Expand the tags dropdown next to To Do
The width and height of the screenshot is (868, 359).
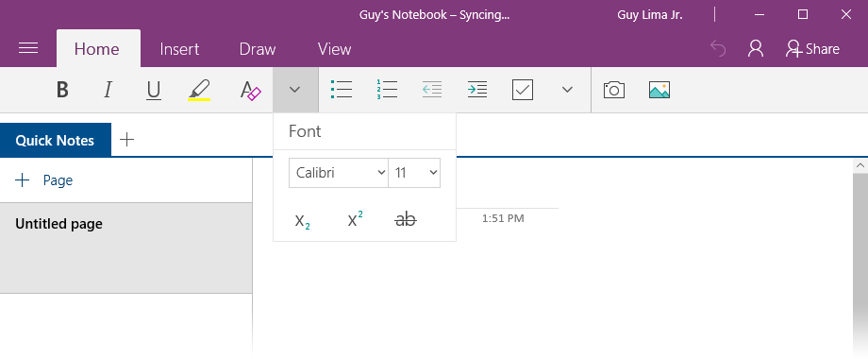(567, 90)
